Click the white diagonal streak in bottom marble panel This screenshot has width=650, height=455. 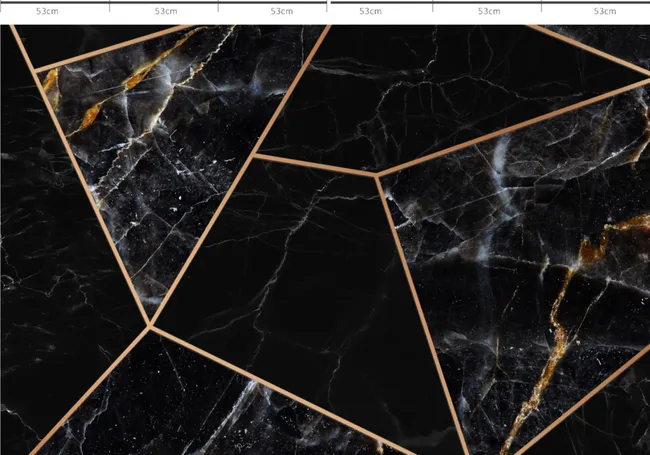tap(236, 408)
